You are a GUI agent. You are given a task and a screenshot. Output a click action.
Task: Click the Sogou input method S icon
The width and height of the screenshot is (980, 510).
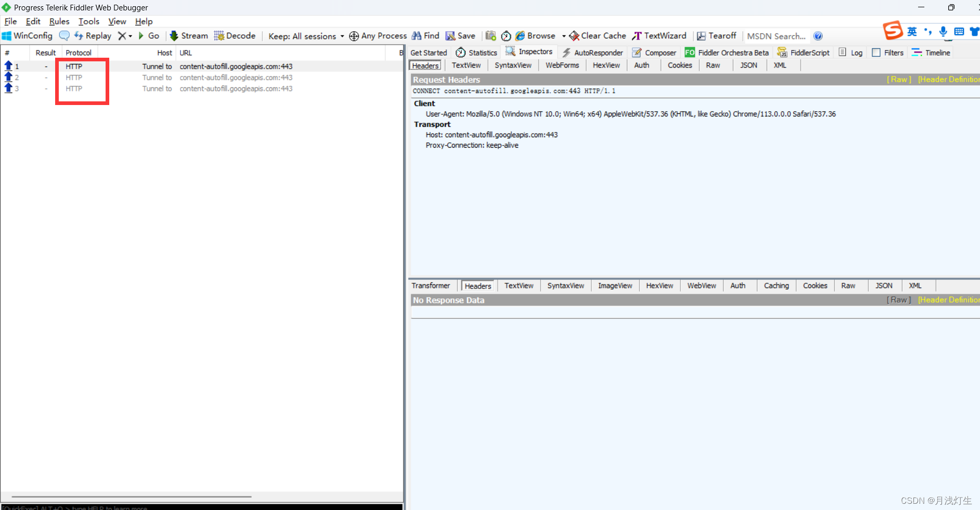pyautogui.click(x=893, y=30)
